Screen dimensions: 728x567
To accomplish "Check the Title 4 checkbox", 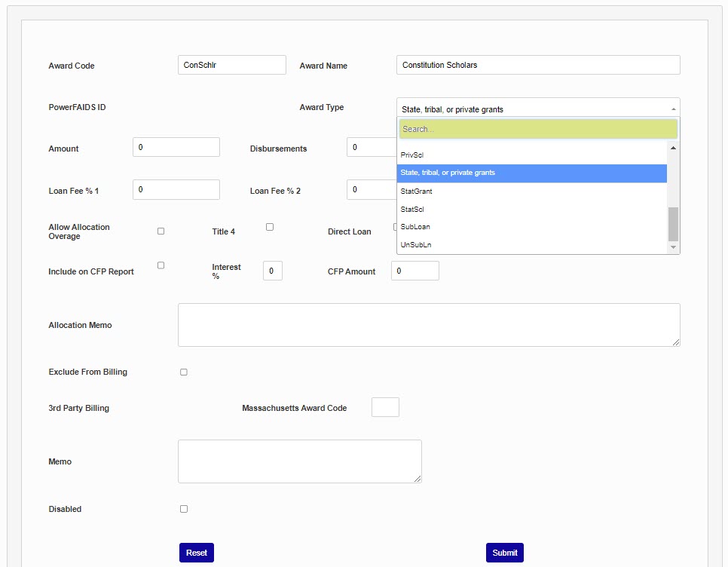I will pos(270,227).
